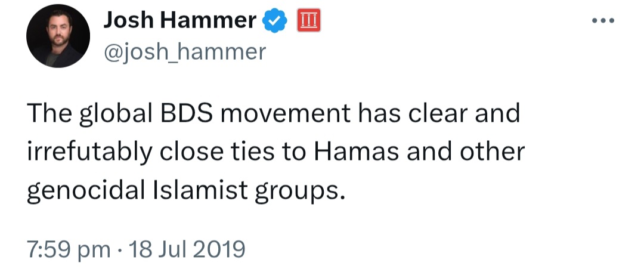Select the word Hamas in the tweet
This screenshot has width=644, height=275.
pyautogui.click(x=356, y=152)
